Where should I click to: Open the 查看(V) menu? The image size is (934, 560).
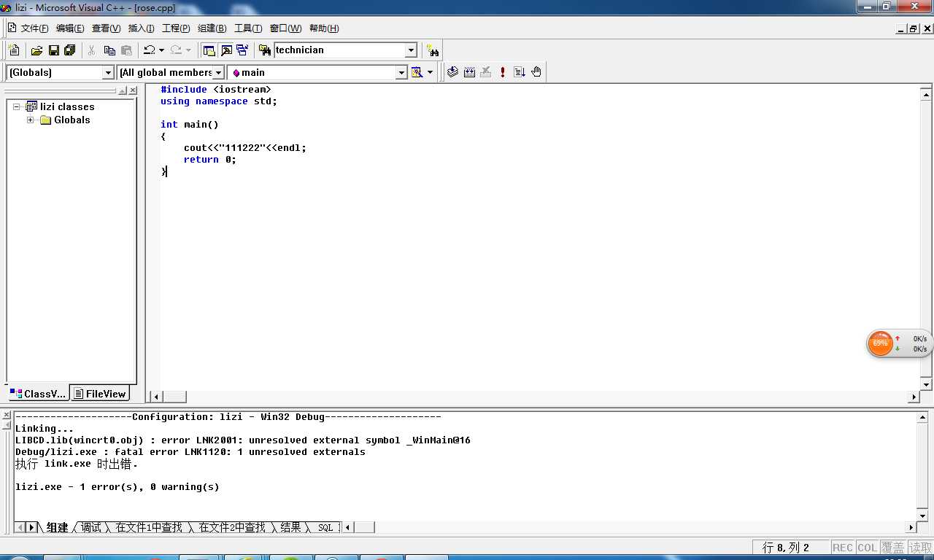pos(106,28)
